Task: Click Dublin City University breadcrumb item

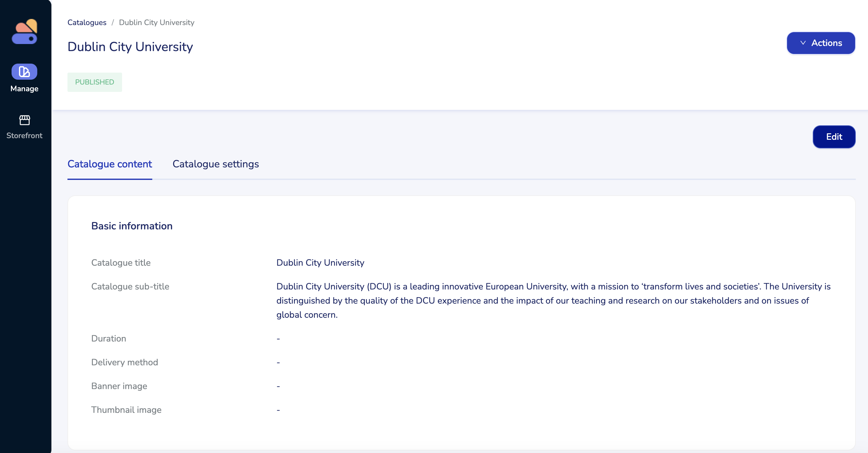Action: (156, 22)
